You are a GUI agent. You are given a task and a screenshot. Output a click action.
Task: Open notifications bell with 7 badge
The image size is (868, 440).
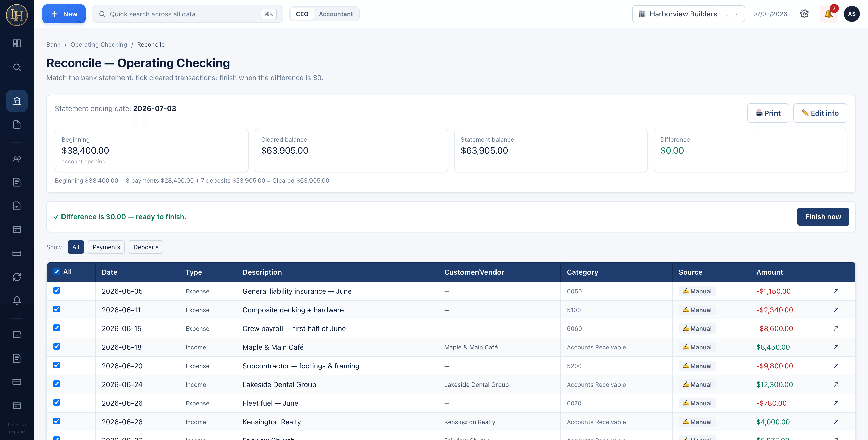pyautogui.click(x=829, y=14)
